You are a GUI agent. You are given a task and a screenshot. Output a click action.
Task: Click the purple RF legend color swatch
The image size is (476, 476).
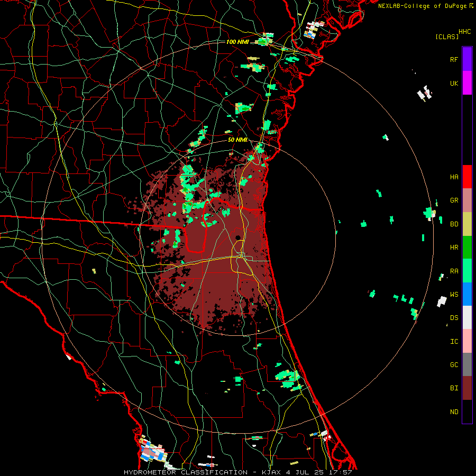click(467, 59)
